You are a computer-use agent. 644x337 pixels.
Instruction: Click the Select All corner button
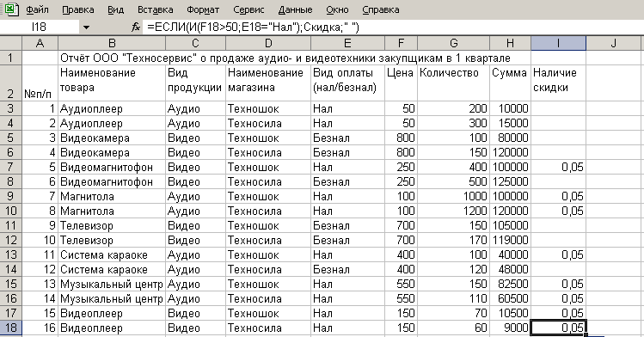[10, 43]
